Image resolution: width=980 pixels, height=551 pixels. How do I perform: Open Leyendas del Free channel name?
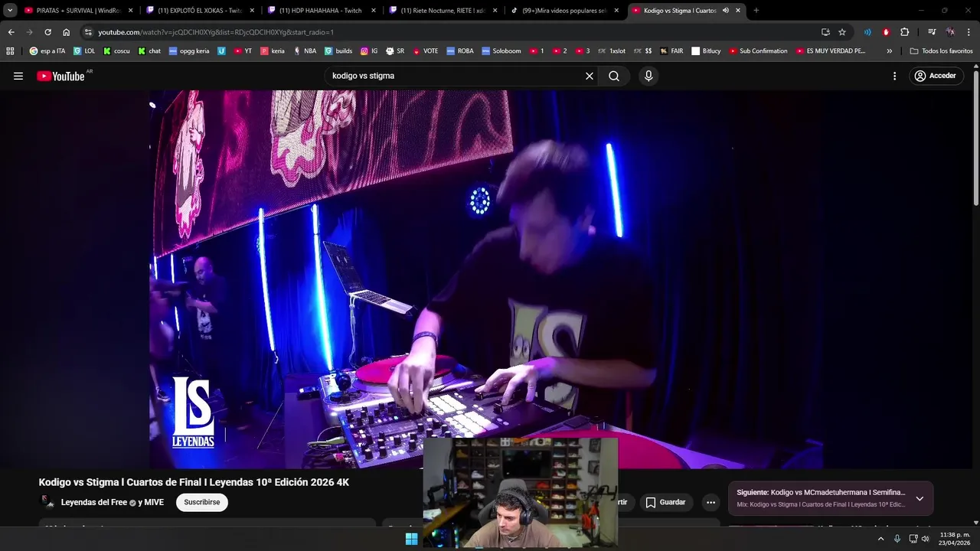tap(94, 503)
